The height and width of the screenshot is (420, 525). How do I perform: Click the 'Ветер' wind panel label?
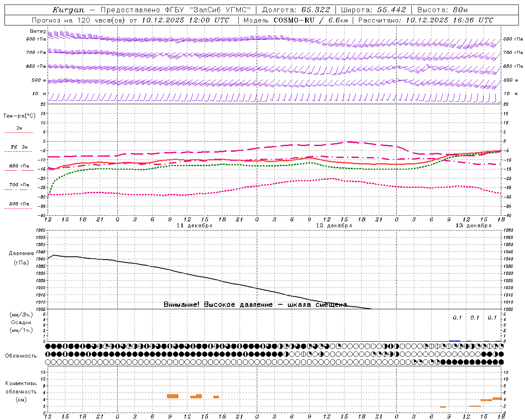[x=38, y=31]
